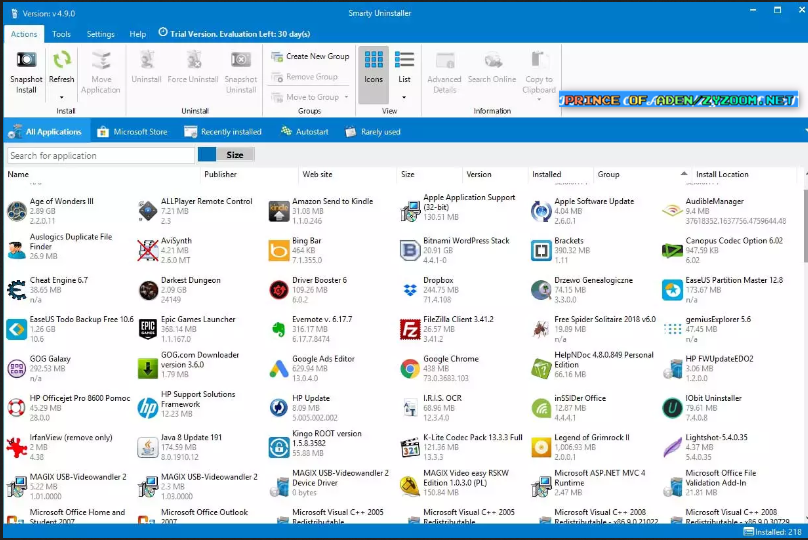
Task: Select the IrfanView app icon
Action: click(17, 447)
